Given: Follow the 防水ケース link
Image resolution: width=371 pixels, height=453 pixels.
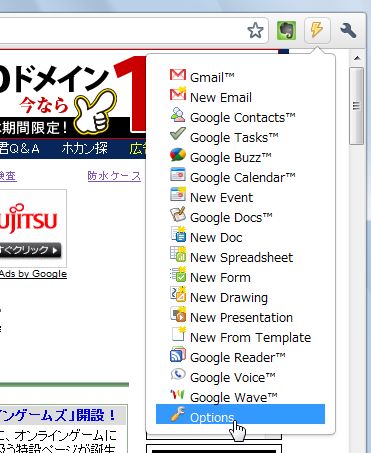Looking at the screenshot, I should (114, 176).
